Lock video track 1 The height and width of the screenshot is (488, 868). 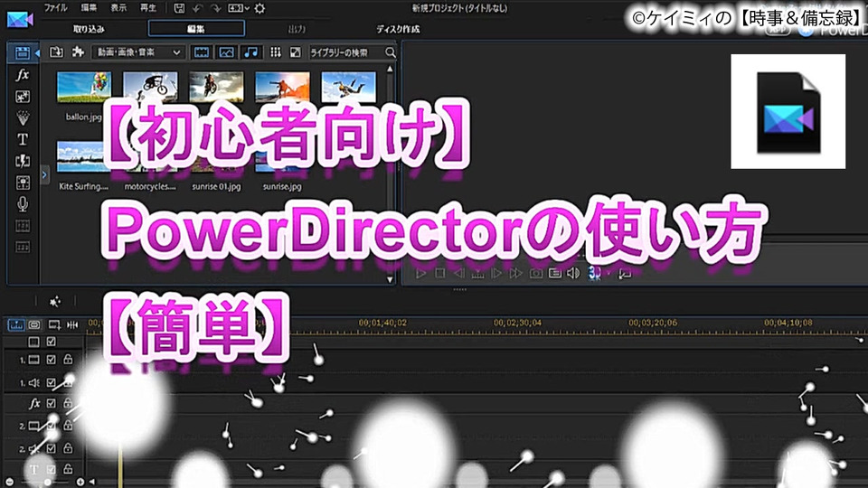[x=68, y=360]
